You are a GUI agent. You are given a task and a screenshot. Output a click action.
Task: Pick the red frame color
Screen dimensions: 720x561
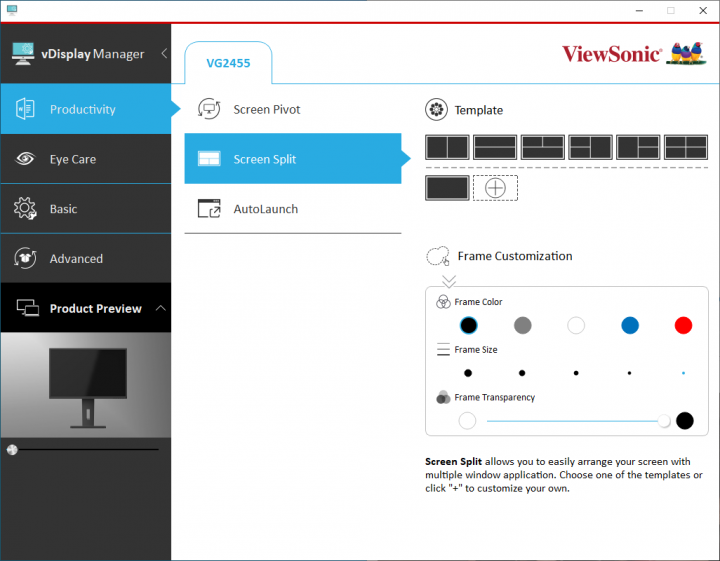click(683, 325)
